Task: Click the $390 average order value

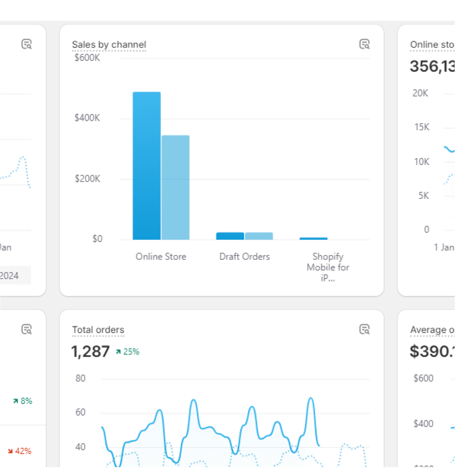Action: (x=432, y=351)
